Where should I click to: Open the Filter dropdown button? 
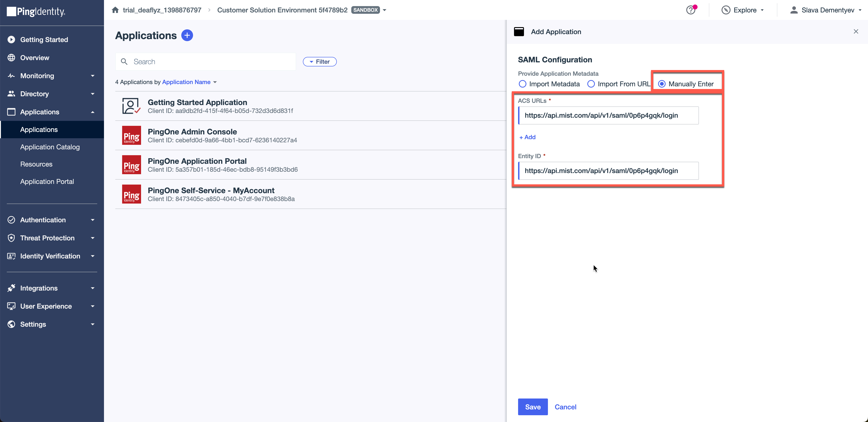(x=319, y=62)
